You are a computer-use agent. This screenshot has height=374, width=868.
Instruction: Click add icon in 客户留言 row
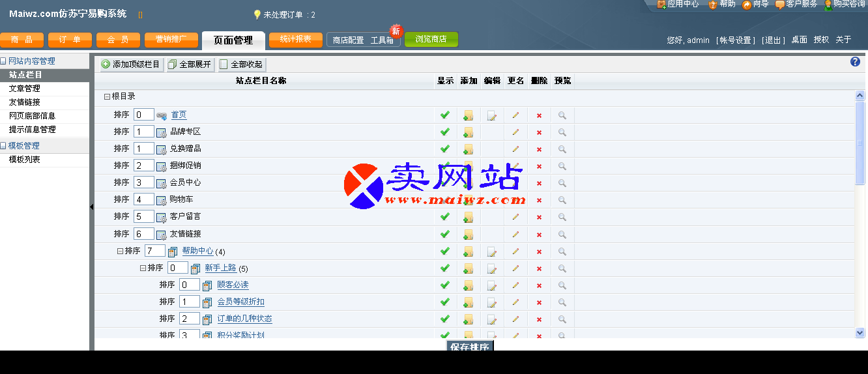click(x=468, y=218)
